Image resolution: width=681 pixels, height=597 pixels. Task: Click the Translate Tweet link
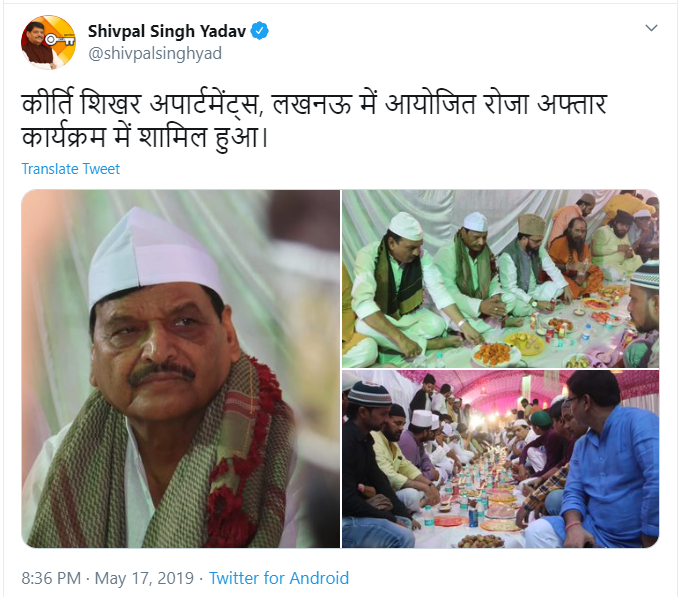coord(71,169)
